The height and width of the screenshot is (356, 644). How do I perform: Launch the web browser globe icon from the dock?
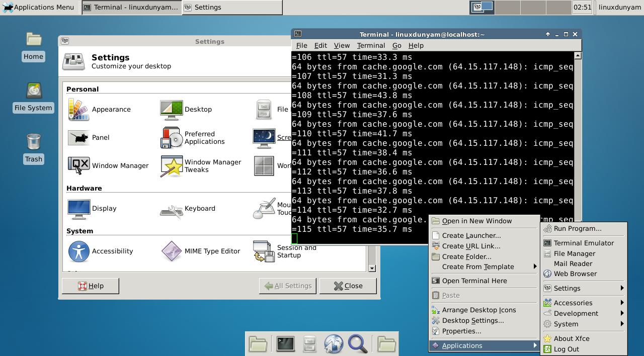334,344
